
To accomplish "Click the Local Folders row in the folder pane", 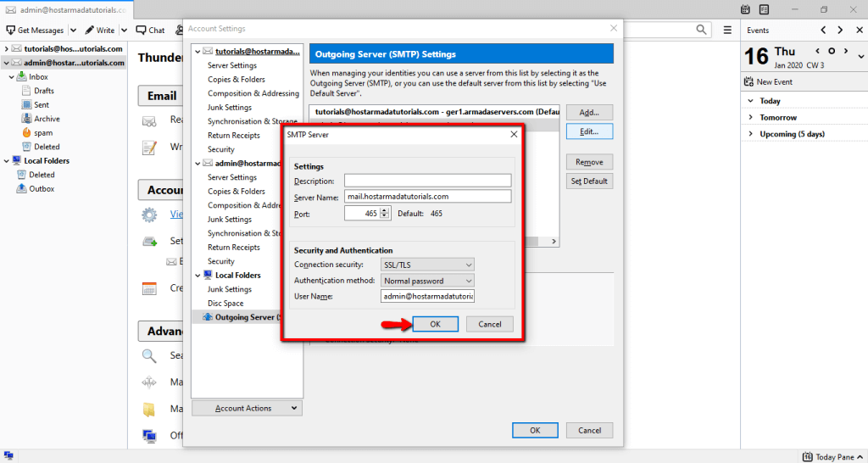I will 64,160.
